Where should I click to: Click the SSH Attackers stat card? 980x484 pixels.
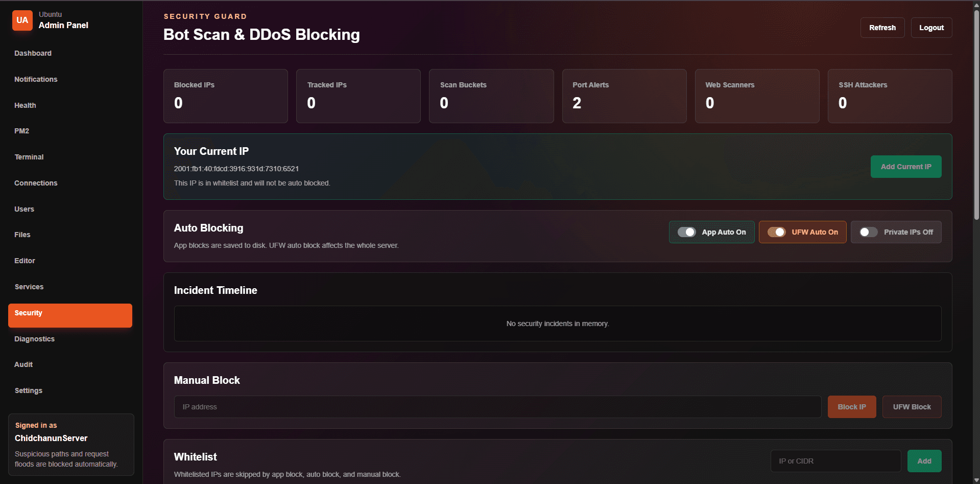click(x=890, y=96)
